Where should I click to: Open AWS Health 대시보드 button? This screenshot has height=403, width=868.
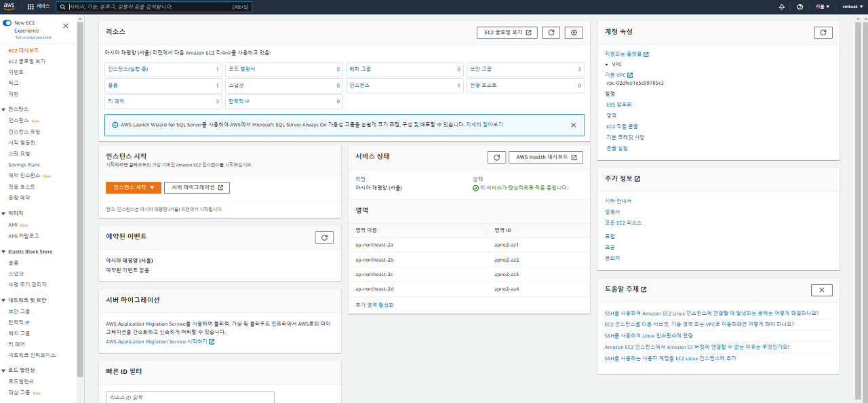[x=546, y=157]
